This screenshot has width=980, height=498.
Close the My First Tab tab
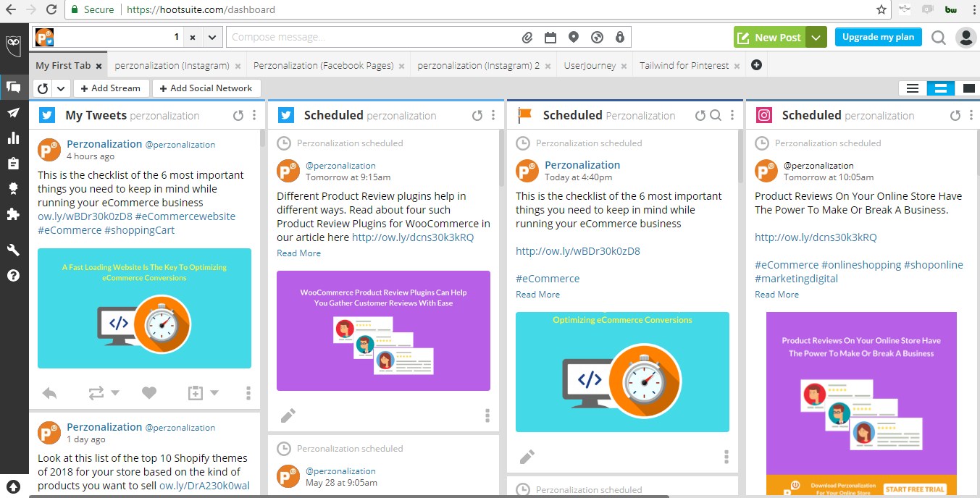(x=99, y=66)
